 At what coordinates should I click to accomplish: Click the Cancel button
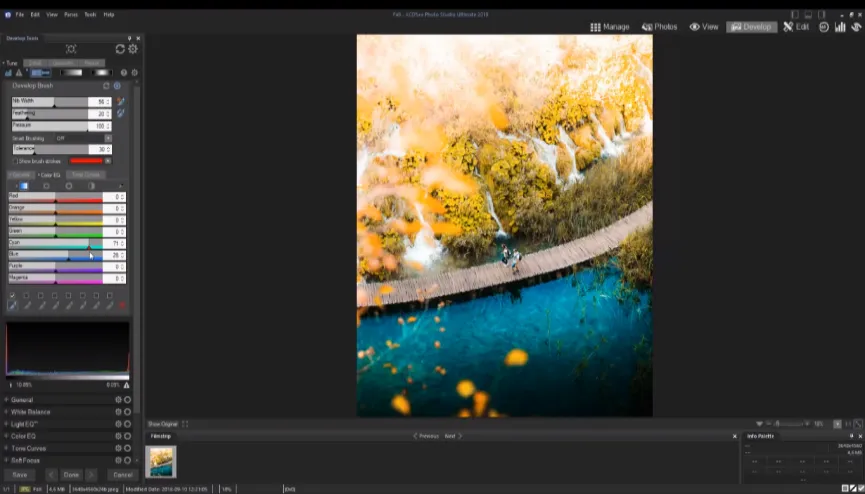coord(123,475)
